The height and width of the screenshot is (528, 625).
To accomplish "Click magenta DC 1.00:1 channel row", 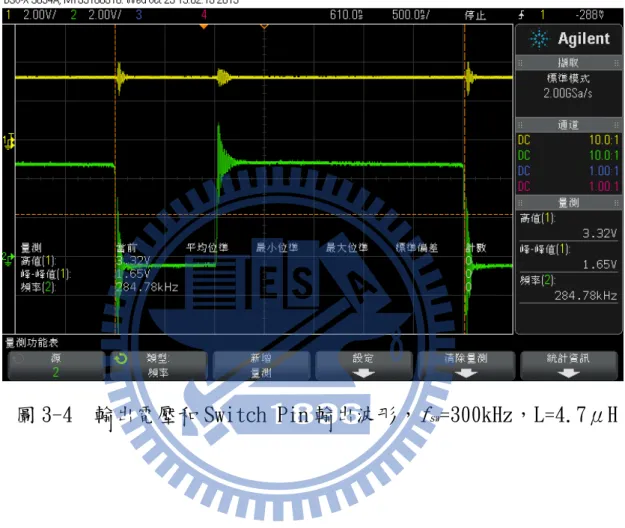I will [568, 186].
